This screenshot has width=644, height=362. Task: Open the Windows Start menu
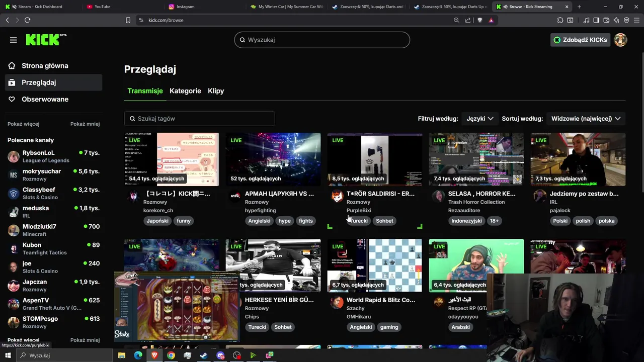[8, 355]
